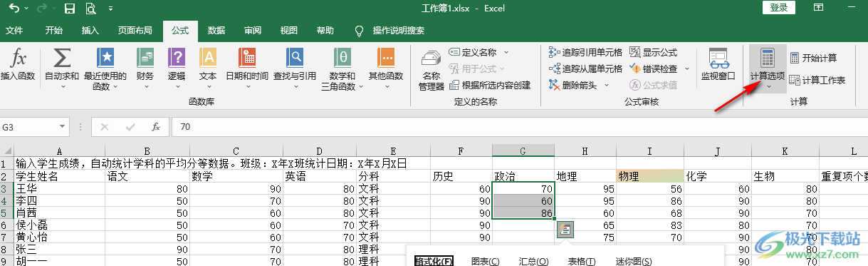Click the 错误检查 button
Image resolution: width=868 pixels, height=266 pixels.
pos(654,68)
